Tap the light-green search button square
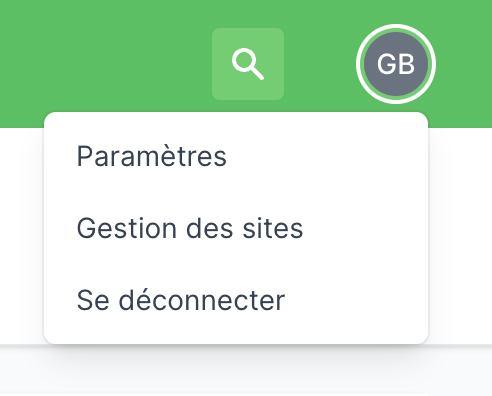Screen dimensions: 492x396 pyautogui.click(x=248, y=64)
